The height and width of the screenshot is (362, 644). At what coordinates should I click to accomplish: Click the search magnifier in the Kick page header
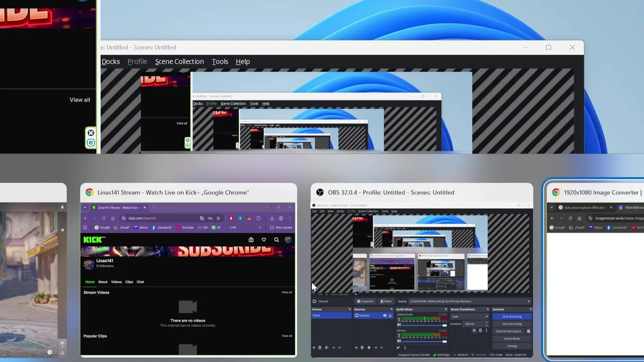[x=276, y=240]
